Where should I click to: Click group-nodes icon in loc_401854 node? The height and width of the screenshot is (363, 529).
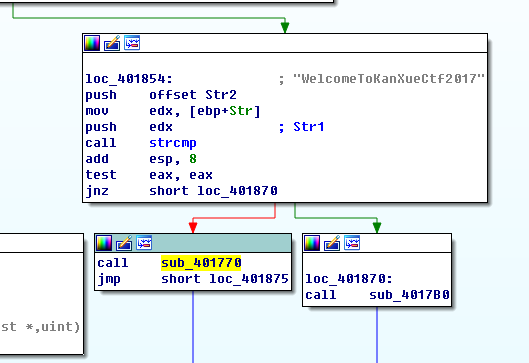[132, 43]
